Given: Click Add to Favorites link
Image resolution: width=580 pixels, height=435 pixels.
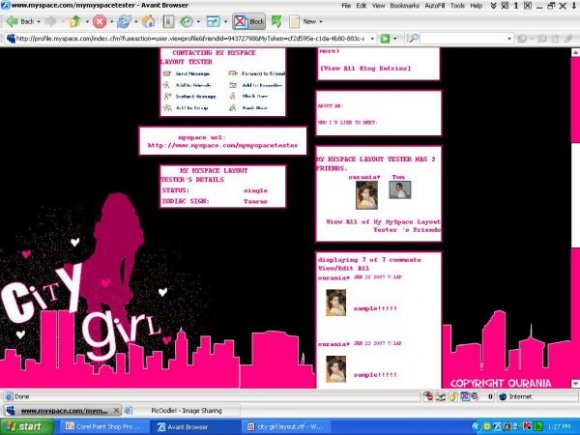Looking at the screenshot, I should click(x=262, y=85).
